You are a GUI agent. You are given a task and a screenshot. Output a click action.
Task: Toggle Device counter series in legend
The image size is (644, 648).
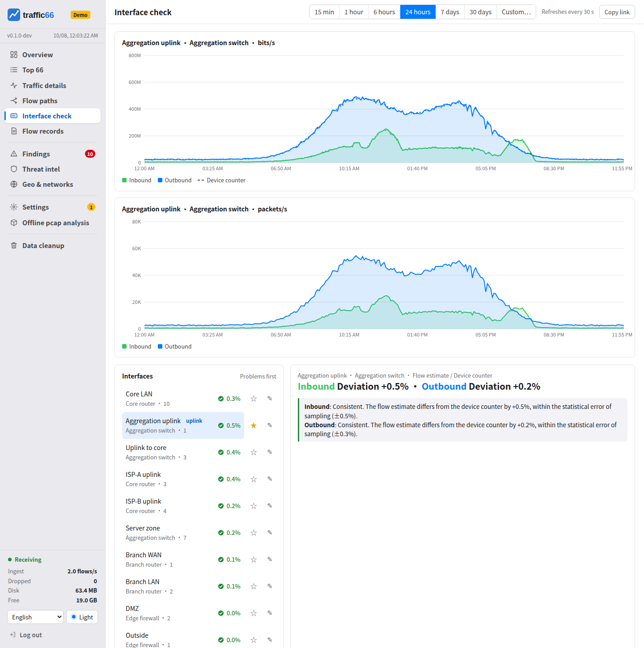coord(221,180)
